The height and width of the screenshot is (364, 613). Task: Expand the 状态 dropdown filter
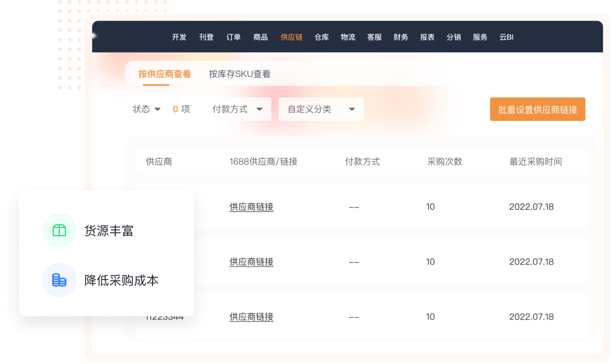point(146,109)
